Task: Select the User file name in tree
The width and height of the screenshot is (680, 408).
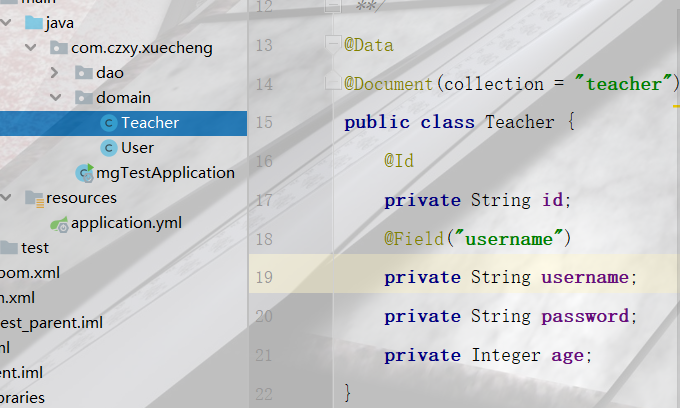Action: (137, 148)
